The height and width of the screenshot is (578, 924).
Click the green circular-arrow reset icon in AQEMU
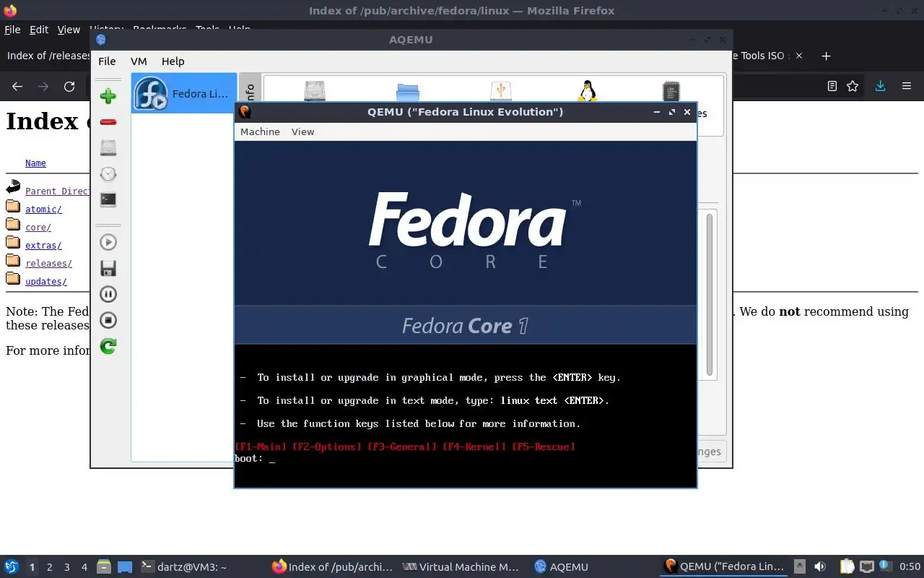coord(108,346)
